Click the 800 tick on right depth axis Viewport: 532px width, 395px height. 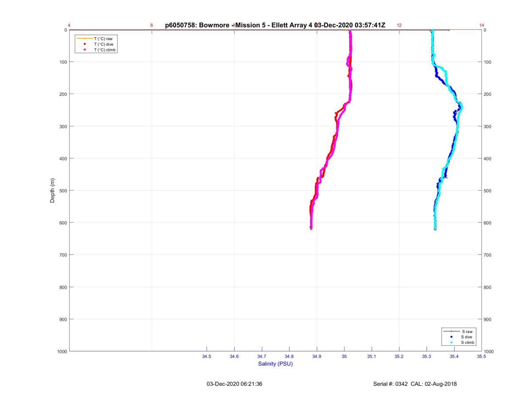pyautogui.click(x=488, y=287)
